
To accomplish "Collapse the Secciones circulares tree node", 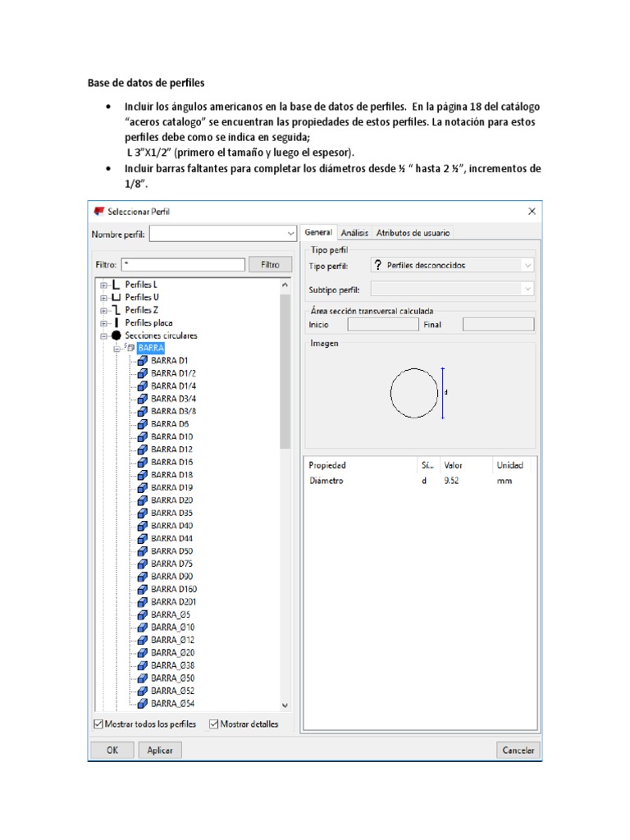I will pyautogui.click(x=103, y=336).
